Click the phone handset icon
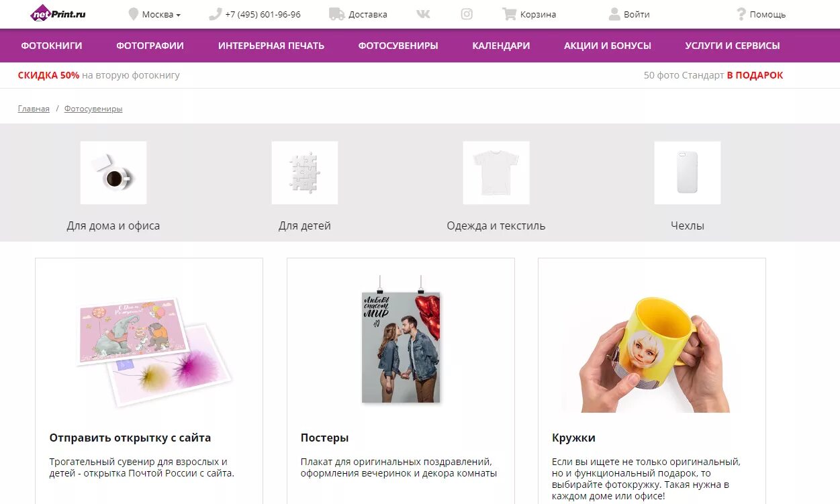Screen dimensions: 840x504 [215, 14]
